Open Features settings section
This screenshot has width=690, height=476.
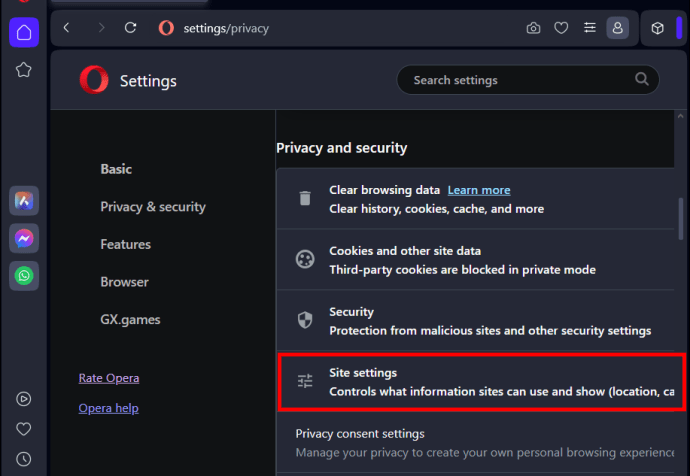click(x=125, y=244)
